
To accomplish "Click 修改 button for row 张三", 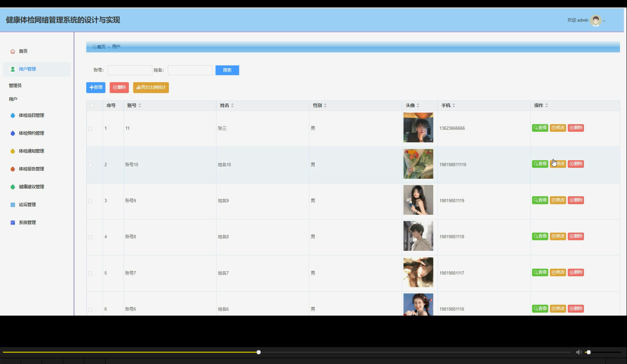I will point(558,128).
